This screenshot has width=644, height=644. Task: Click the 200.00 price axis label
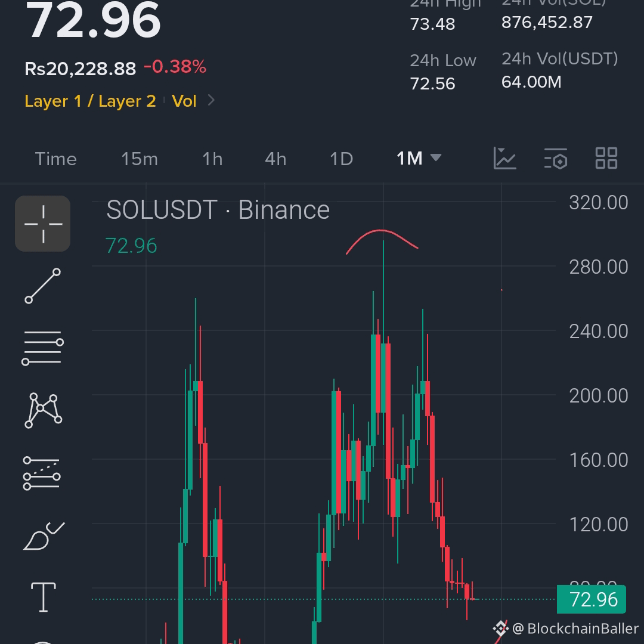pyautogui.click(x=599, y=396)
